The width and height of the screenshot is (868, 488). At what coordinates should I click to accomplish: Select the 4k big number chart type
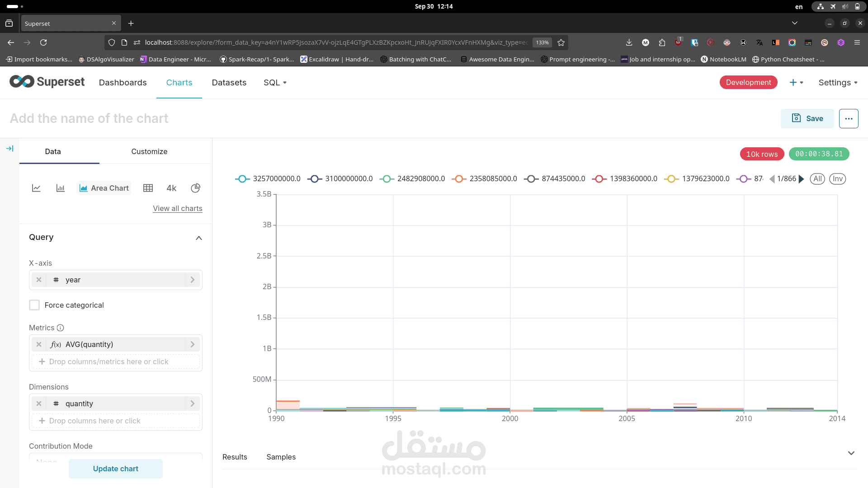tap(171, 188)
